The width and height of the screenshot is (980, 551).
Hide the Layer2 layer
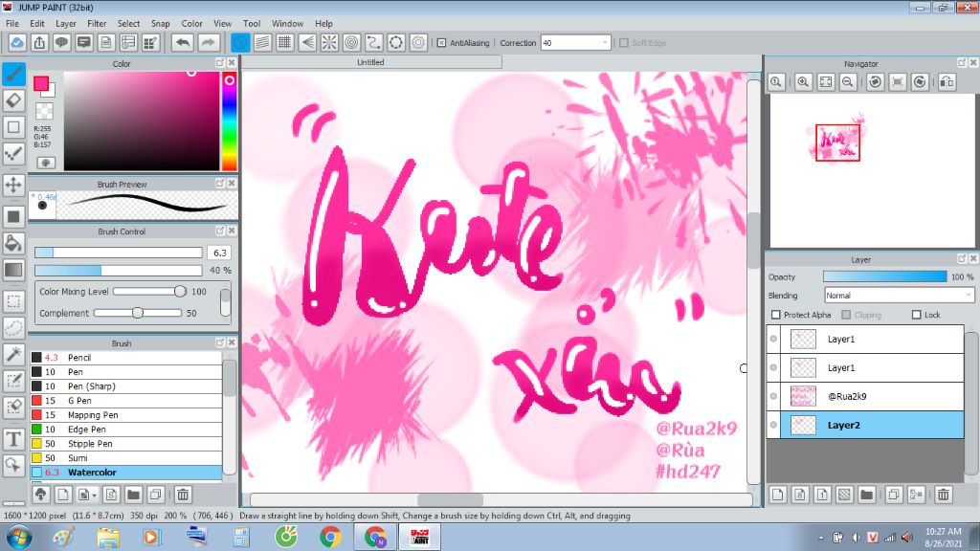(773, 425)
